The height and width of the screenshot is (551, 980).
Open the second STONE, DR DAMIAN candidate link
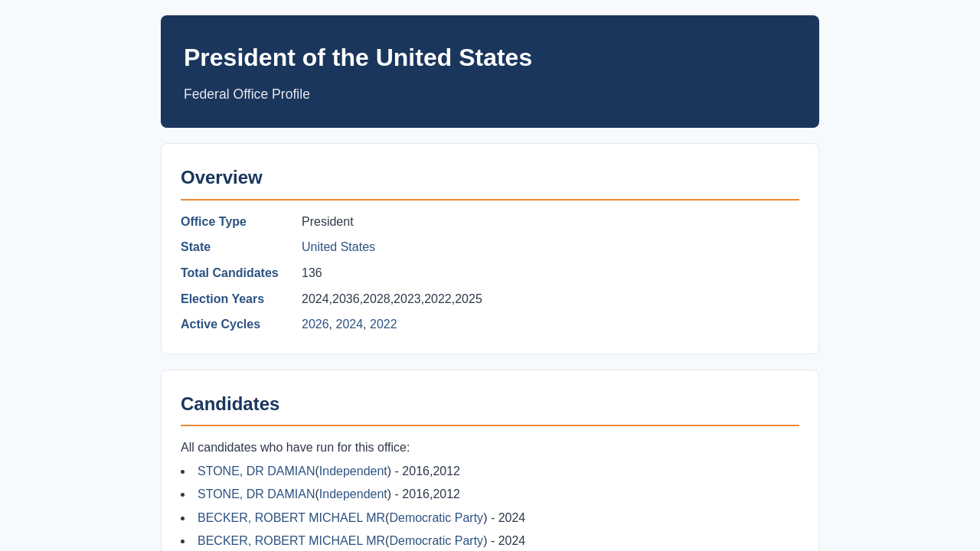(x=256, y=494)
